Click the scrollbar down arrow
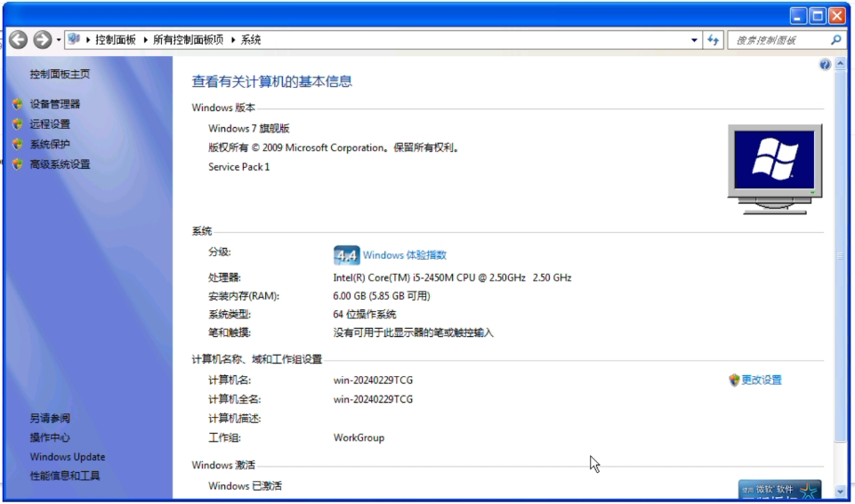Image resolution: width=855 pixels, height=504 pixels. click(840, 492)
